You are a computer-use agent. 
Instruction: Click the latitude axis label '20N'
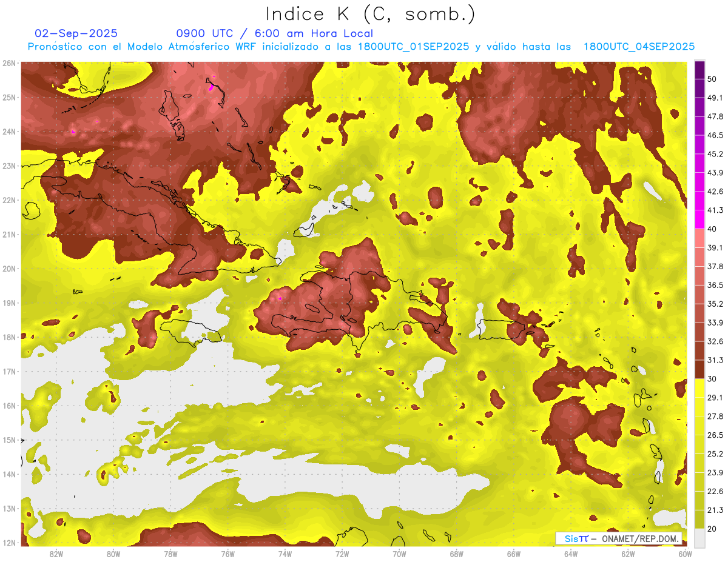pyautogui.click(x=9, y=269)
